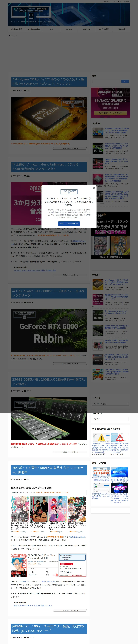Click the GeForce category tag link
138x644 pixels.
(x=30, y=302)
